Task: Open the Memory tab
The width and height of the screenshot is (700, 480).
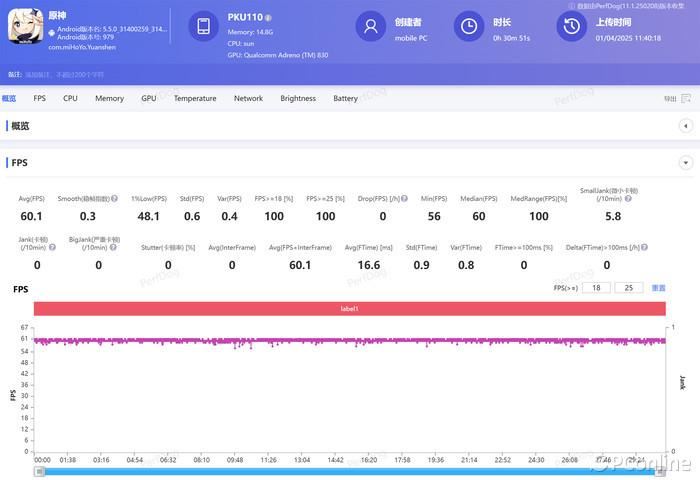Action: click(x=109, y=98)
